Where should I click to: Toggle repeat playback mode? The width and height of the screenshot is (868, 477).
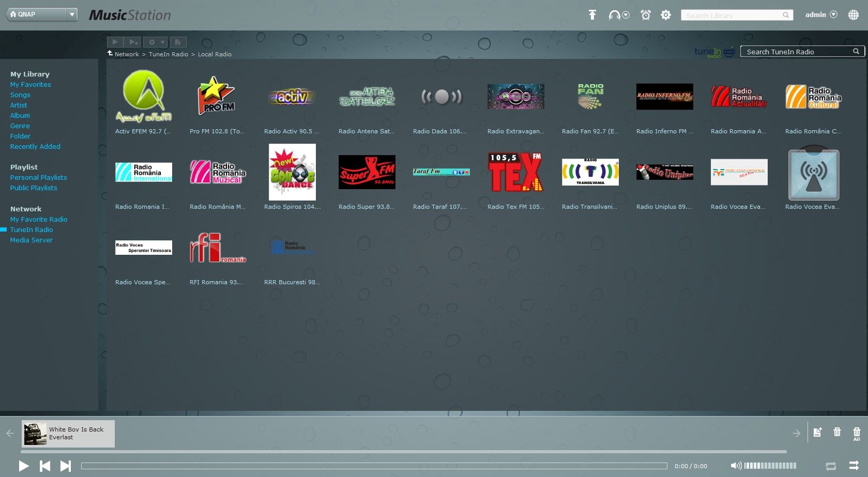tap(831, 466)
